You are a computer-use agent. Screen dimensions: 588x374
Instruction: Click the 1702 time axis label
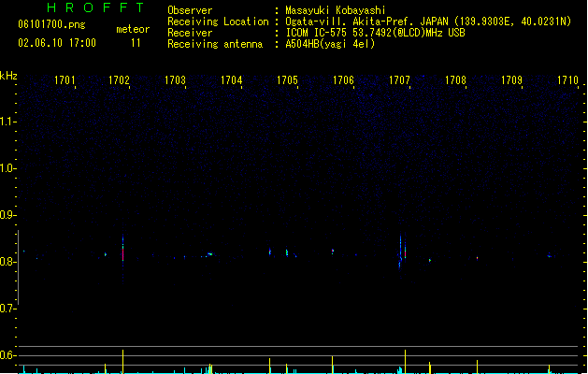[120, 80]
